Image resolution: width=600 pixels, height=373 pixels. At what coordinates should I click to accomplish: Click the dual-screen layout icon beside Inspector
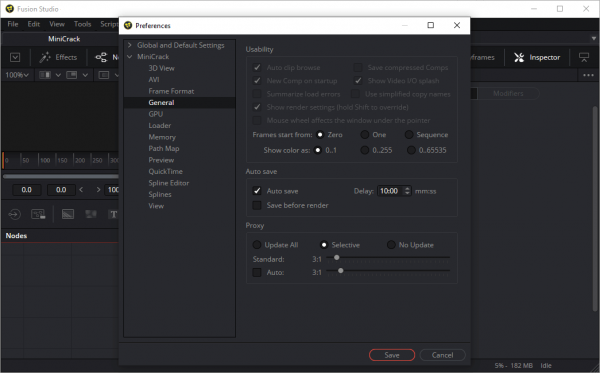pos(584,57)
